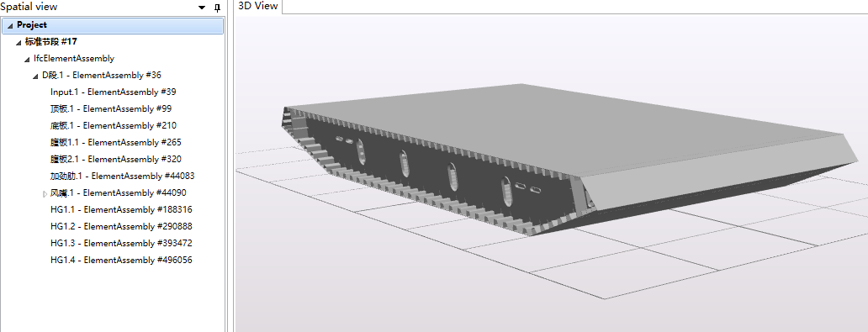
Task: Select 腹板2.1 - ElementAssembly #320
Action: (x=116, y=159)
